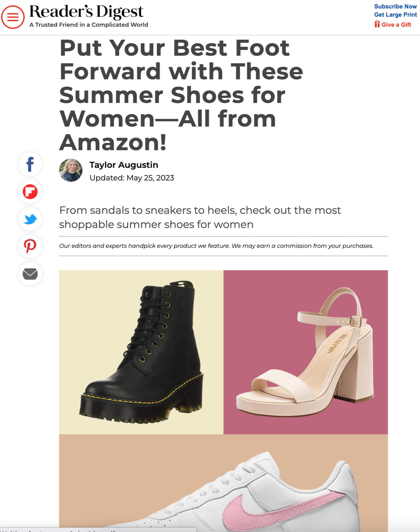Image resolution: width=420 pixels, height=532 pixels.
Task: Open author Taylor Augustin's profile
Action: (x=124, y=165)
